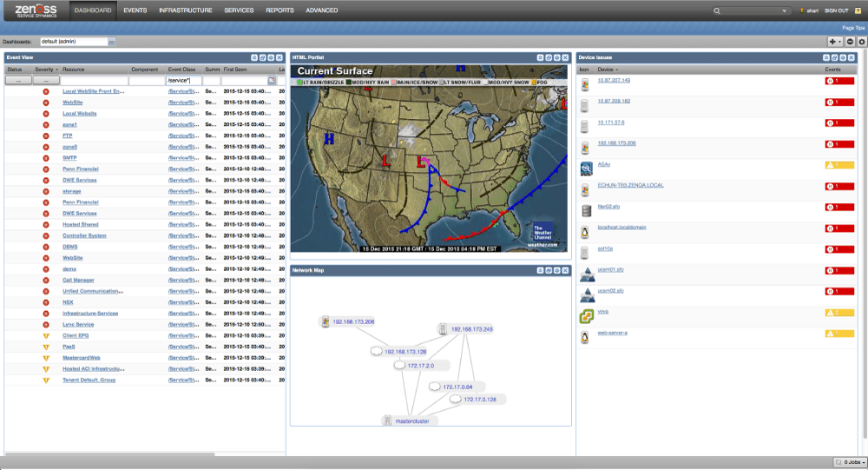This screenshot has height=470, width=868.
Task: Click the First Seen column header
Action: (x=235, y=70)
